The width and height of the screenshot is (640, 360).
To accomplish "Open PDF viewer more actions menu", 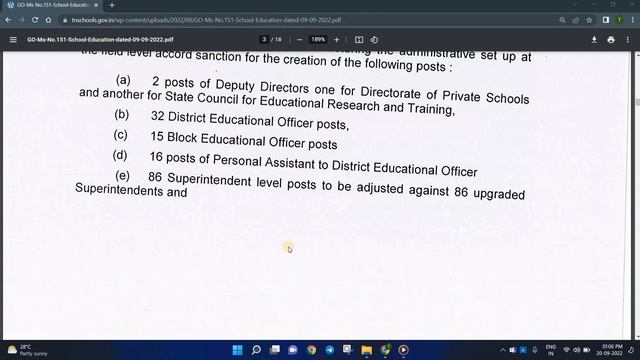I will coord(627,40).
